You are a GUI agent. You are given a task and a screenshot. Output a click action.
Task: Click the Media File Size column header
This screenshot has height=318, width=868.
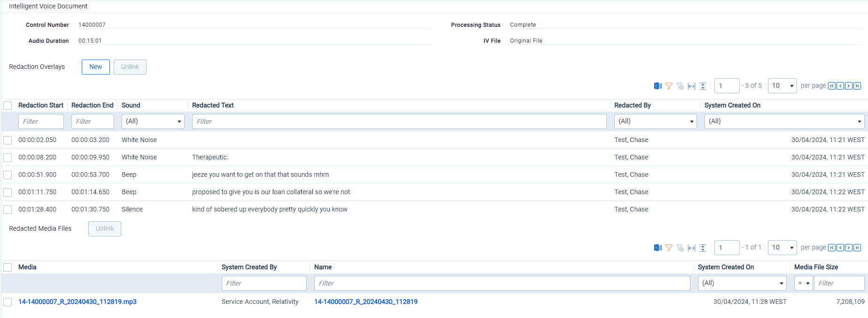(816, 267)
